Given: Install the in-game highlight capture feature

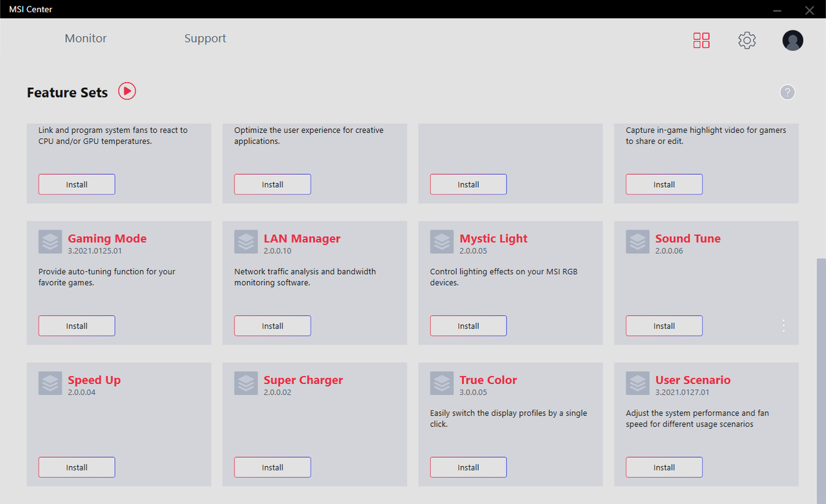Looking at the screenshot, I should 664,185.
